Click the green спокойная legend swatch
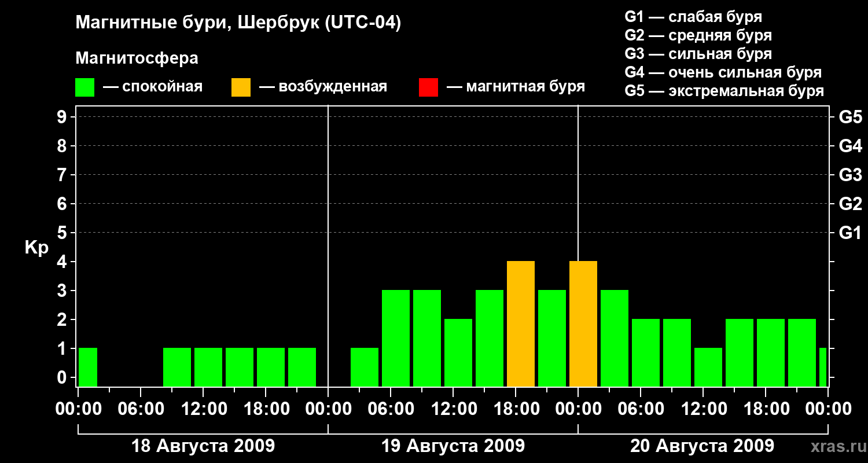Screen dimensions: 868x463 coord(84,87)
